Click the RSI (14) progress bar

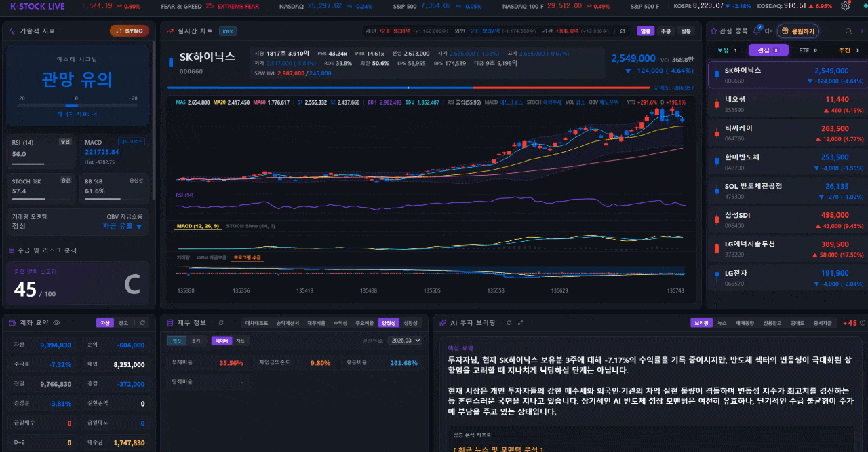(x=41, y=164)
